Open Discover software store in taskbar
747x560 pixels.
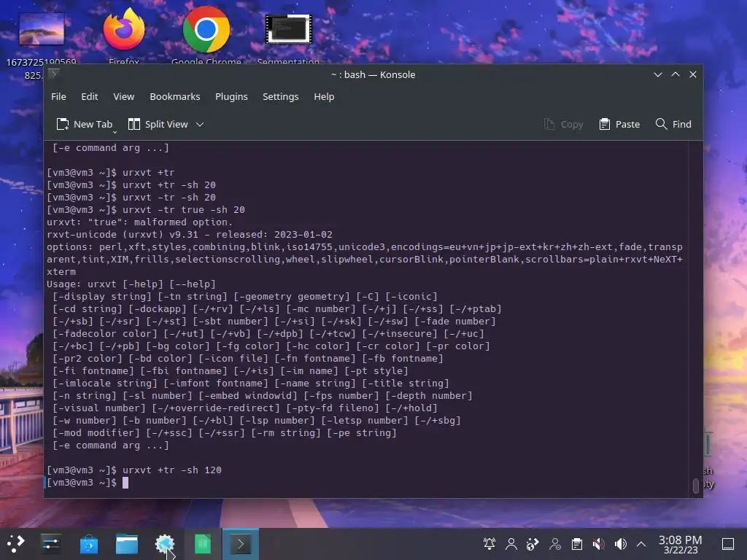pyautogui.click(x=88, y=543)
